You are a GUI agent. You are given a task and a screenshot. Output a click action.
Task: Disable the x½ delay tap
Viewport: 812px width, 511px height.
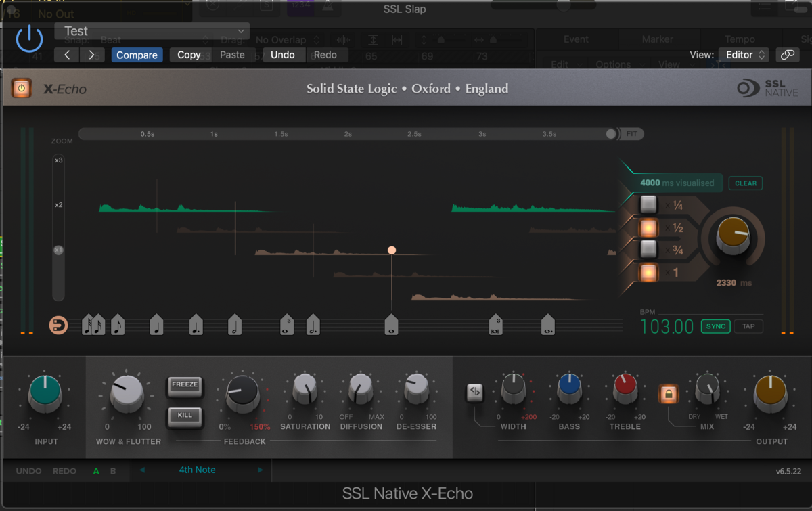click(648, 227)
